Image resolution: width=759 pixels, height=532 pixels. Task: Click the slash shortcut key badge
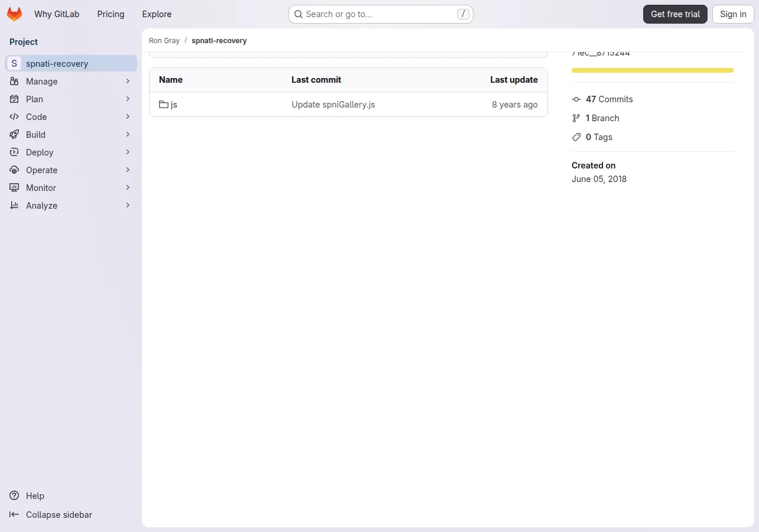463,14
